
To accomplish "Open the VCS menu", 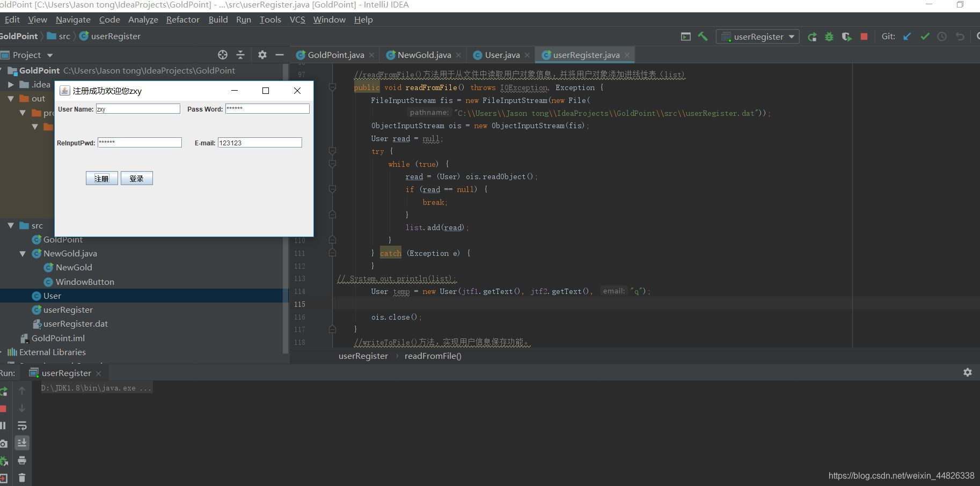I will pyautogui.click(x=297, y=19).
